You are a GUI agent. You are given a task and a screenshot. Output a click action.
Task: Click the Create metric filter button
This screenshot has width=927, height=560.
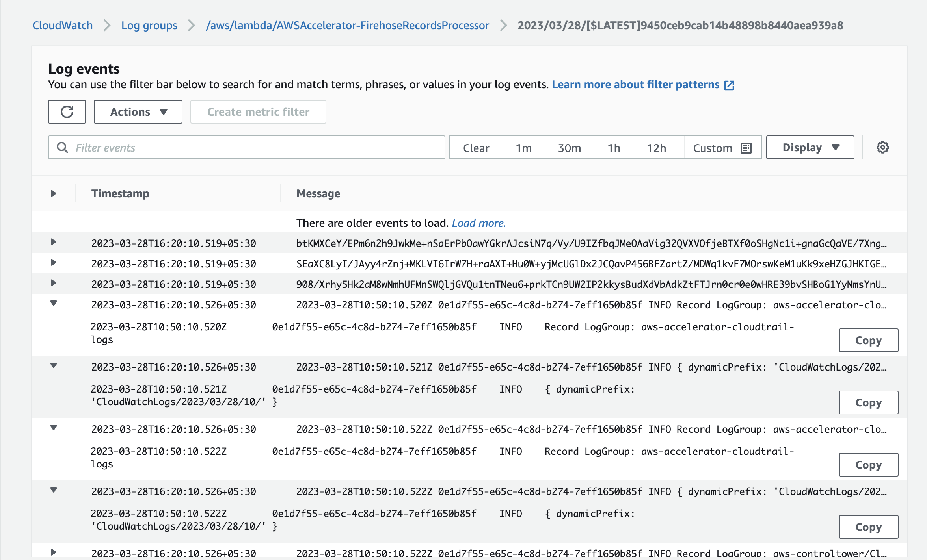click(258, 112)
